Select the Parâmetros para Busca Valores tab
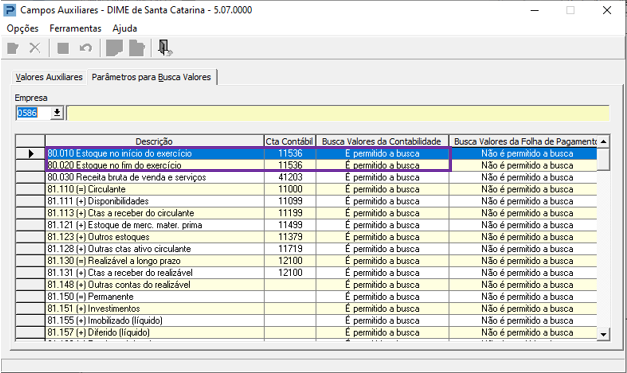The width and height of the screenshot is (627, 373). point(152,77)
